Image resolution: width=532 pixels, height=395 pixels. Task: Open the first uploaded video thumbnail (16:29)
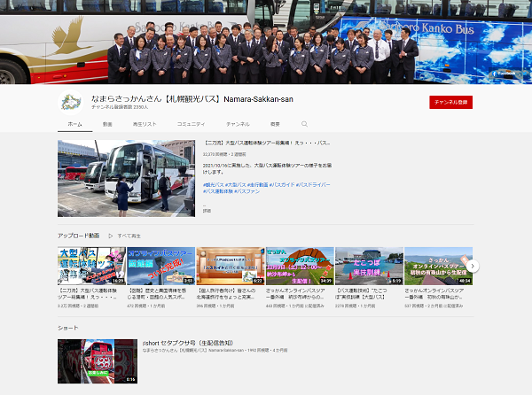coord(91,266)
